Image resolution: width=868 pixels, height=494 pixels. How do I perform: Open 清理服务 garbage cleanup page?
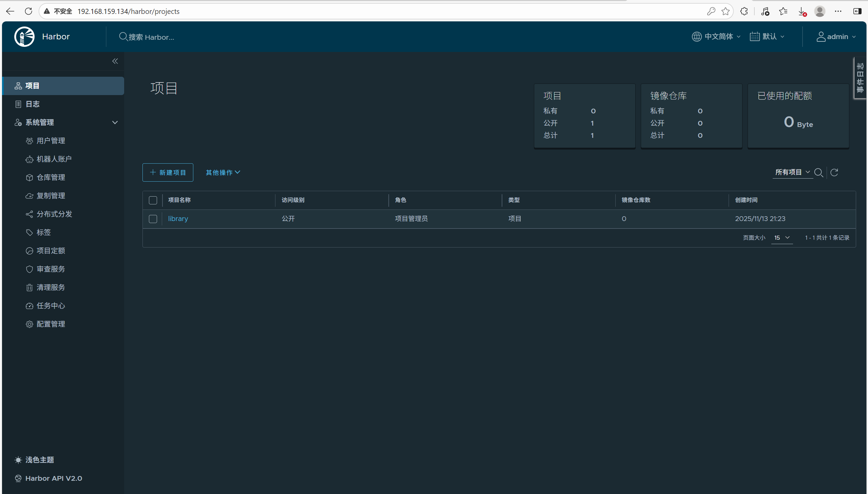click(x=51, y=287)
